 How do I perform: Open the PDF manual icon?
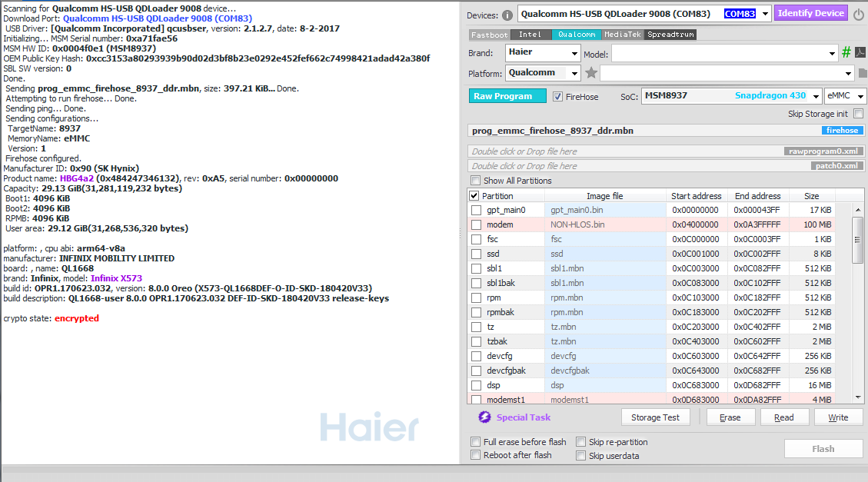860,52
